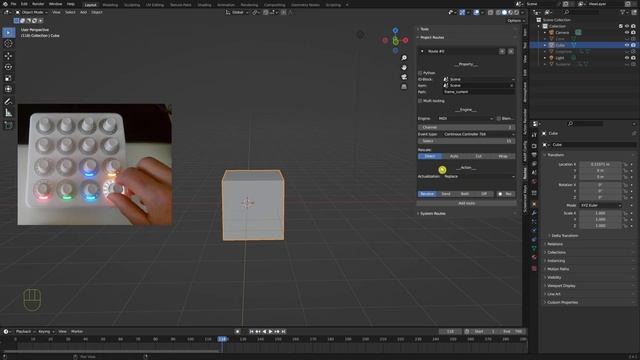Open the Actualisation Replace dropdown
Image resolution: width=640 pixels, height=360 pixels.
pos(478,176)
